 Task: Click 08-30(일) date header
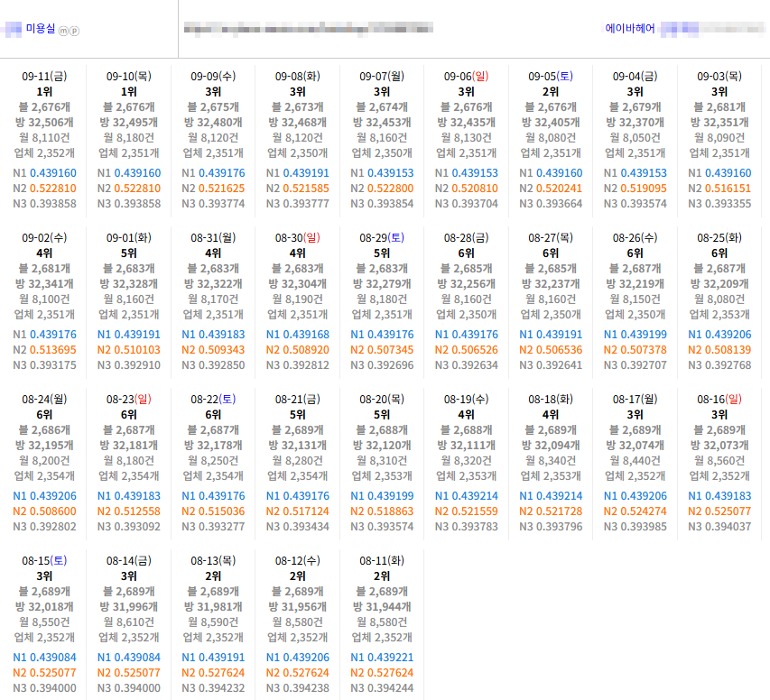298,237
